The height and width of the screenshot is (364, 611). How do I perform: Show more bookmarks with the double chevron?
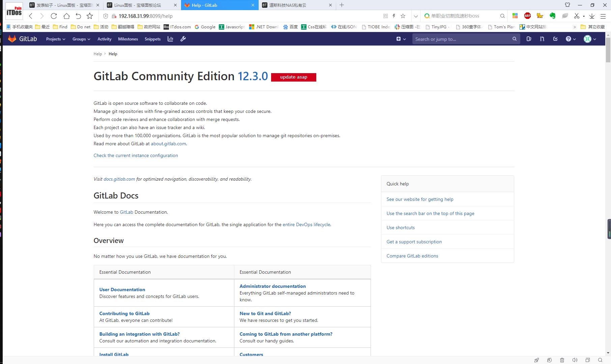575,27
